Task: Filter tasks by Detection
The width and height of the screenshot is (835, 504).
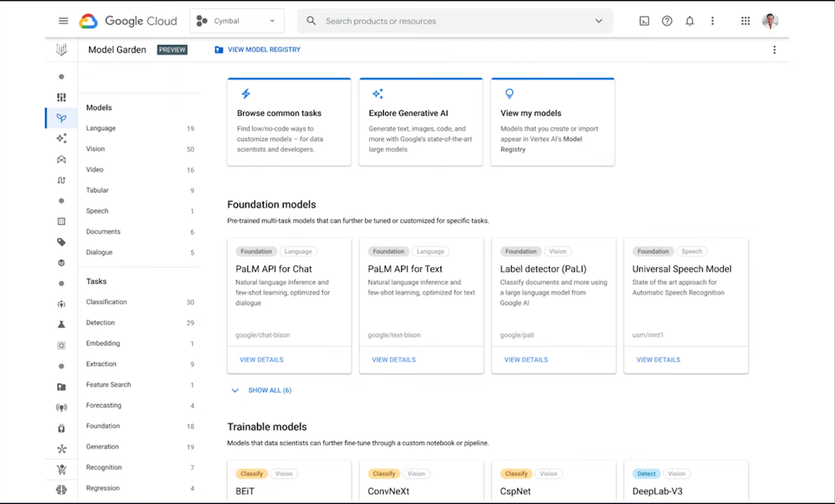Action: [140, 323]
